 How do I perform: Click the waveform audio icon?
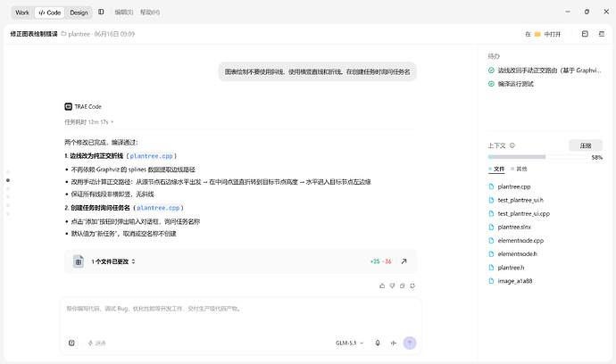click(394, 343)
